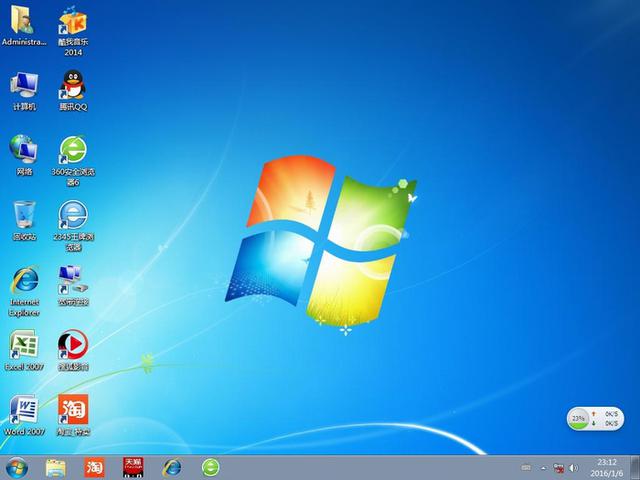The image size is (640, 480).
Task: Open the Windows Start menu orb
Action: tap(17, 467)
